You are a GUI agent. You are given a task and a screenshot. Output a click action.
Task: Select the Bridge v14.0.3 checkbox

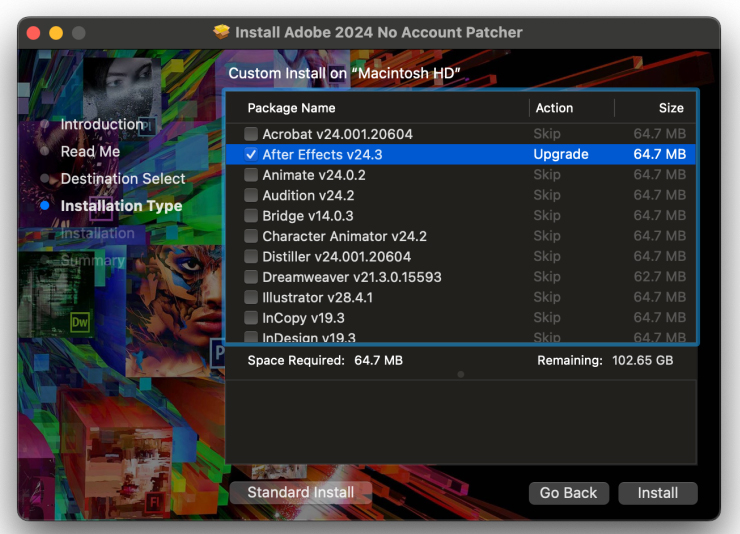[251, 216]
